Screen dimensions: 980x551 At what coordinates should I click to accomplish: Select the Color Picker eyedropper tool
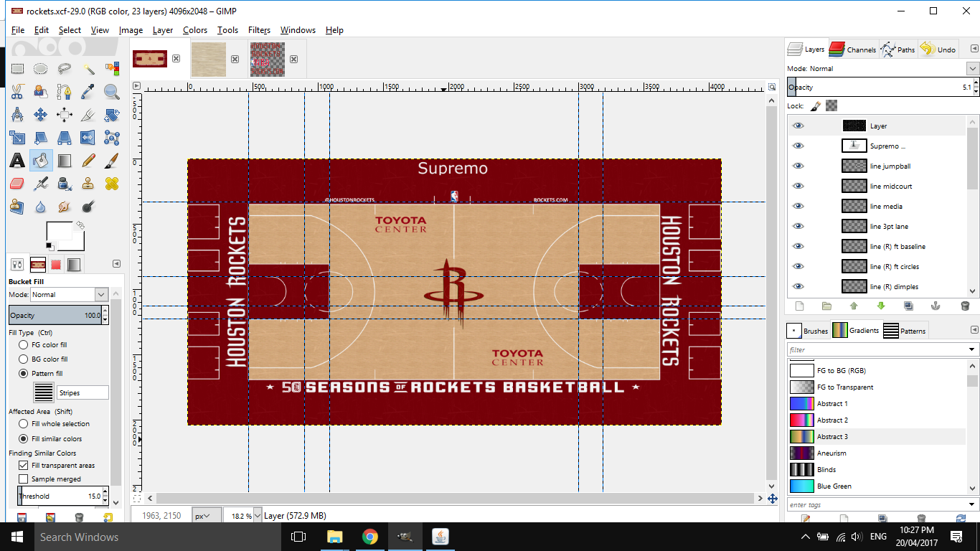click(88, 92)
